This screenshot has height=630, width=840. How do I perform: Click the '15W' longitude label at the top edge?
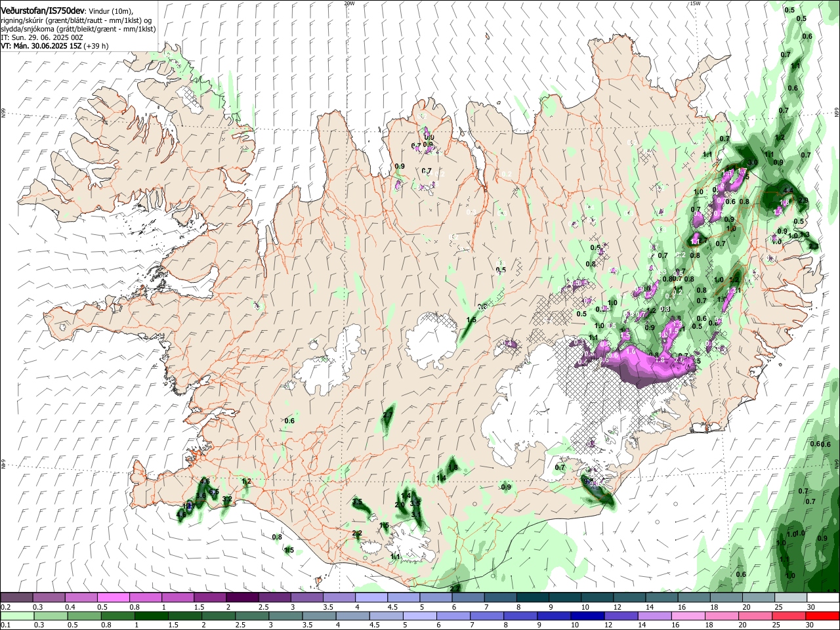click(x=695, y=3)
